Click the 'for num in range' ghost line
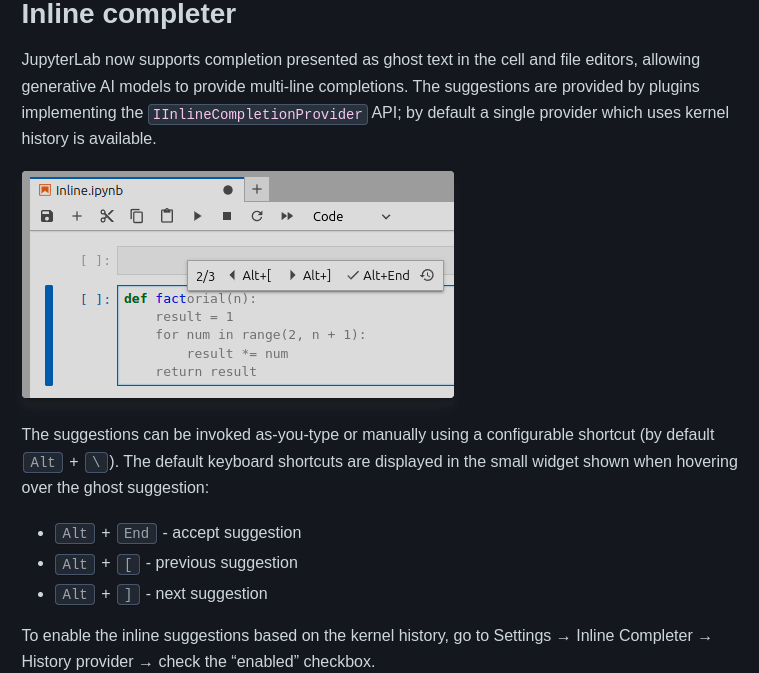Image resolution: width=759 pixels, height=673 pixels. (x=260, y=335)
